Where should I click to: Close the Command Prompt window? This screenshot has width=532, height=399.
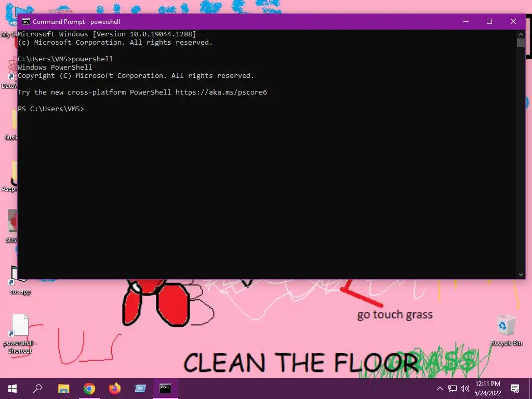513,21
